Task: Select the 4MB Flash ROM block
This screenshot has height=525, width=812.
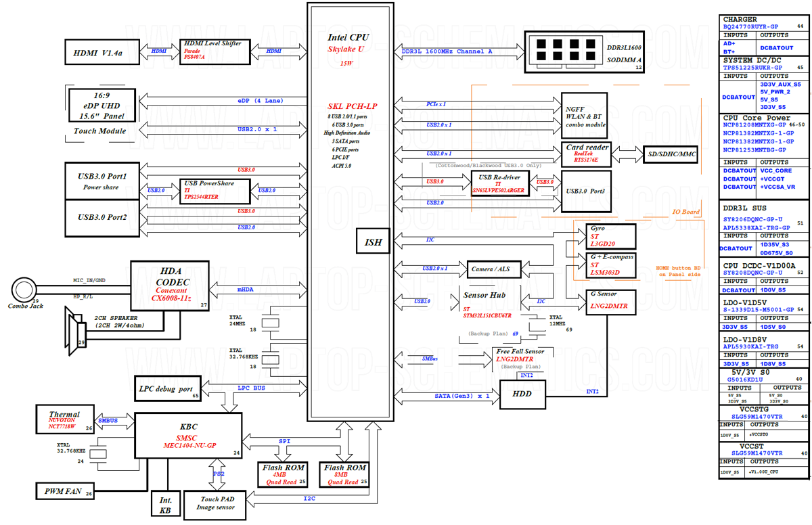Action: [283, 475]
